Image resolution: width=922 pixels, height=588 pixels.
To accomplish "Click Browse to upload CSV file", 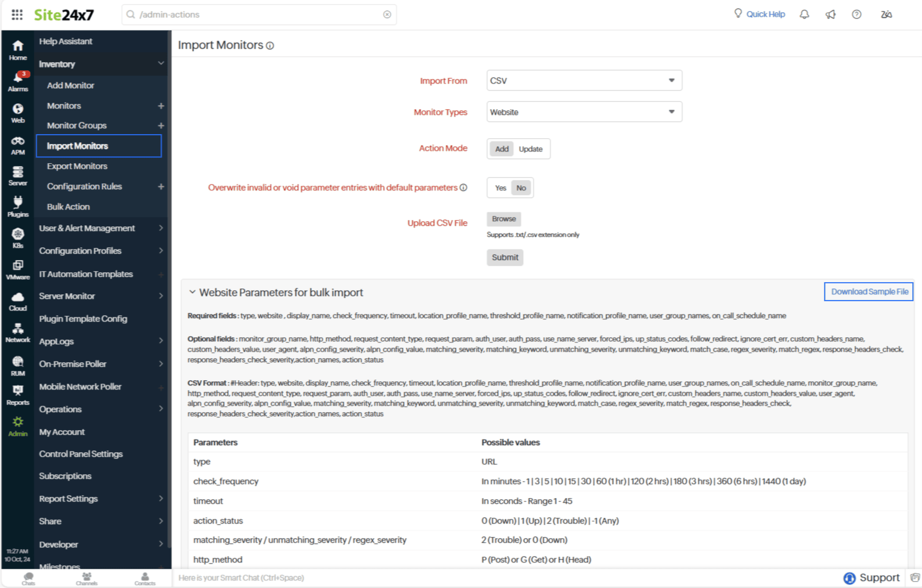I will coord(504,219).
